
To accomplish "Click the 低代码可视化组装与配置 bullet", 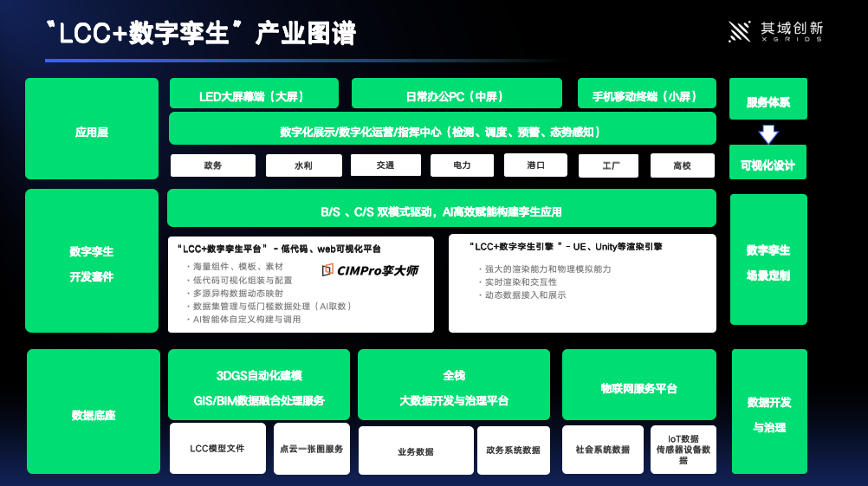I will pos(240,280).
